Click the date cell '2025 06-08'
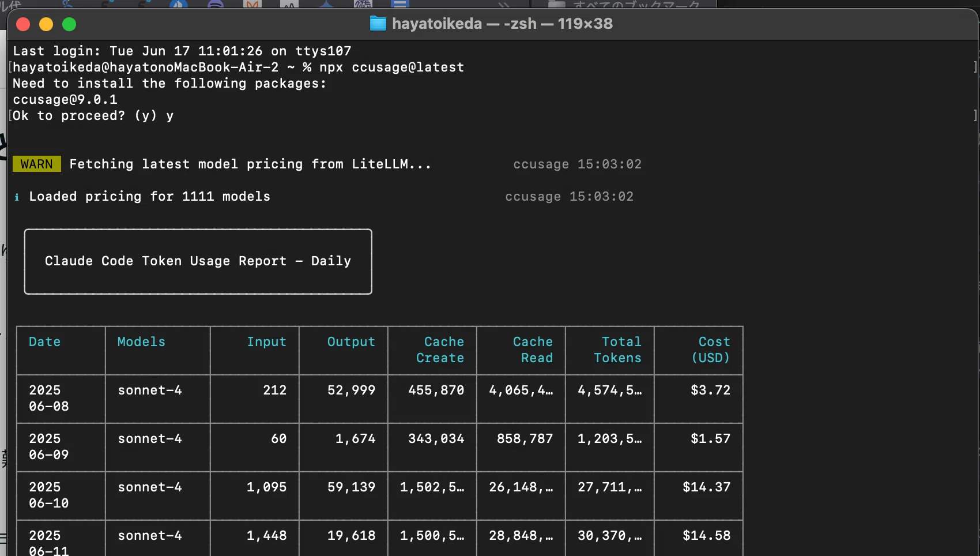 pyautogui.click(x=49, y=399)
